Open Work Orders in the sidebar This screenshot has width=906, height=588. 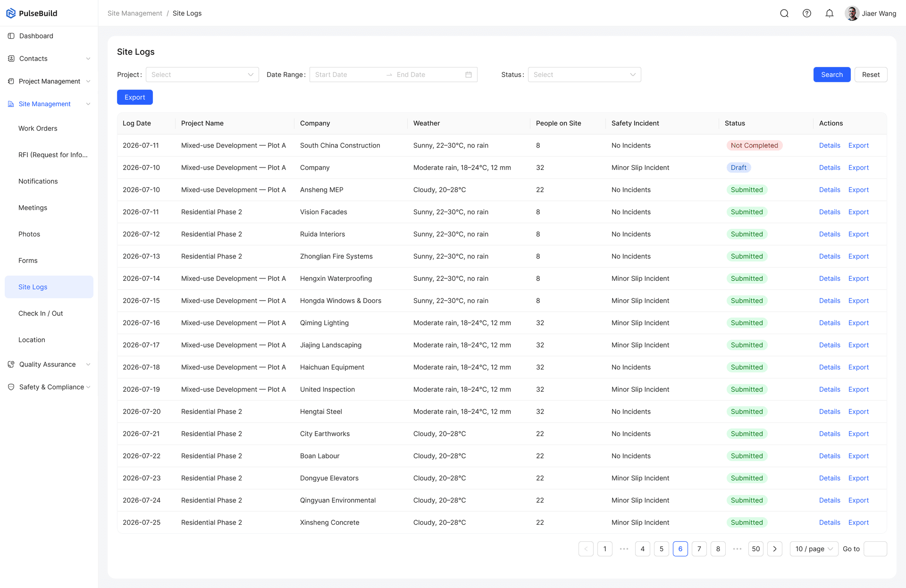pos(38,128)
